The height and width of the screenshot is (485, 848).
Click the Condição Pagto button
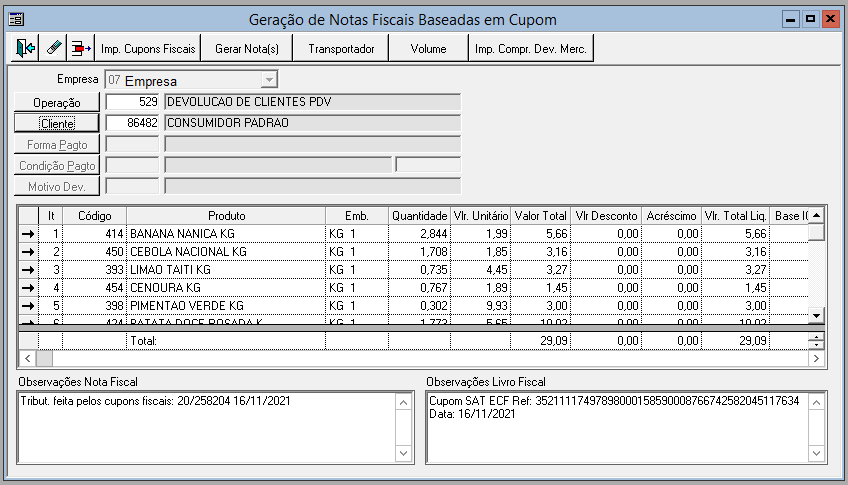[57, 165]
